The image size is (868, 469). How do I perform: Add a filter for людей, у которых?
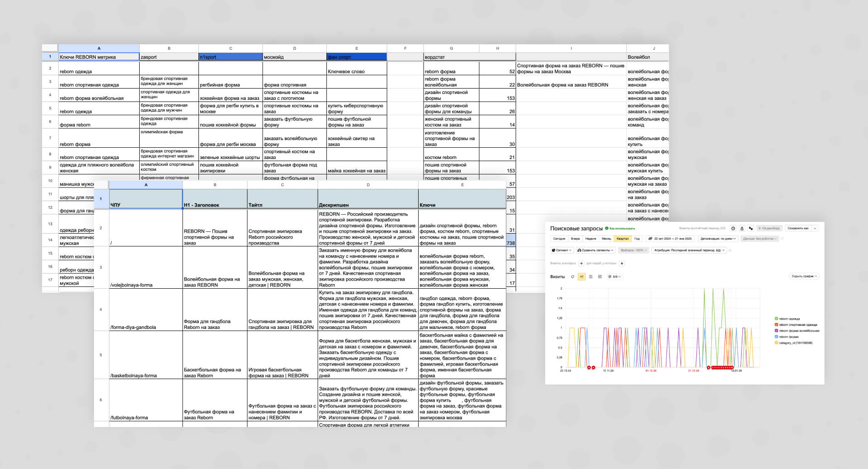click(x=622, y=263)
